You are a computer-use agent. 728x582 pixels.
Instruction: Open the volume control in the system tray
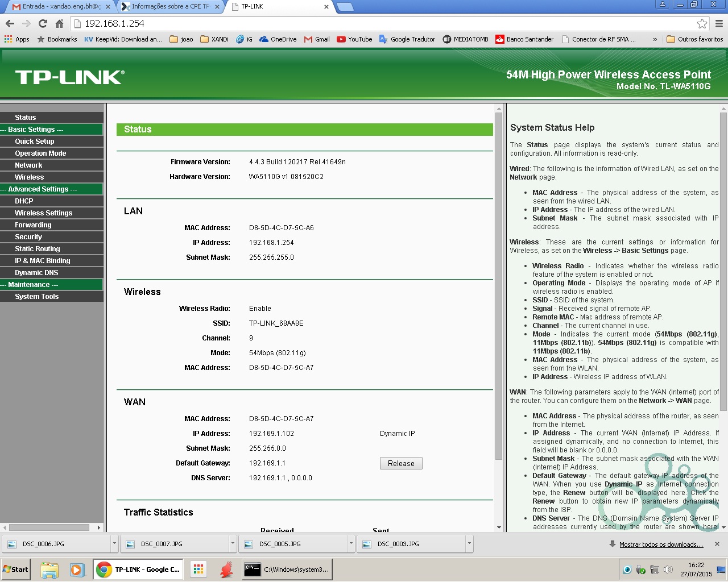tap(668, 569)
